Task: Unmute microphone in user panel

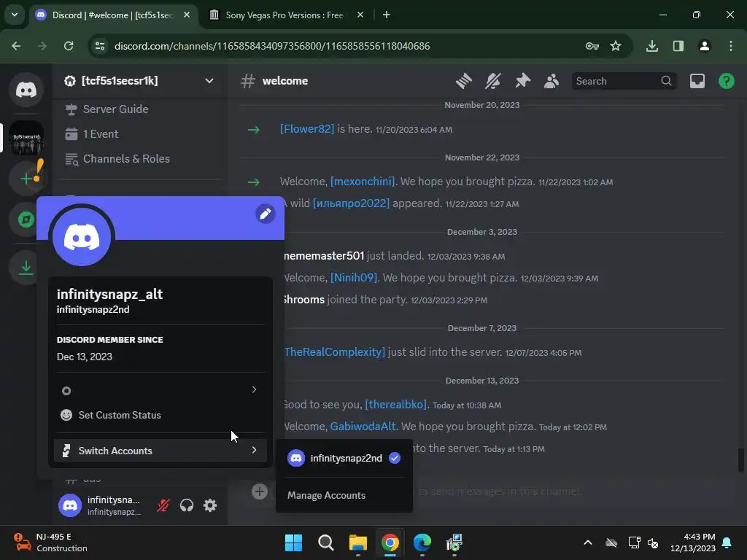Action: click(163, 505)
